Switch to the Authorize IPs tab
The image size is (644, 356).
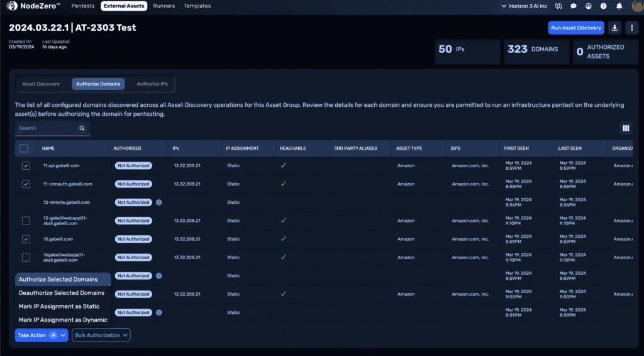pos(152,84)
